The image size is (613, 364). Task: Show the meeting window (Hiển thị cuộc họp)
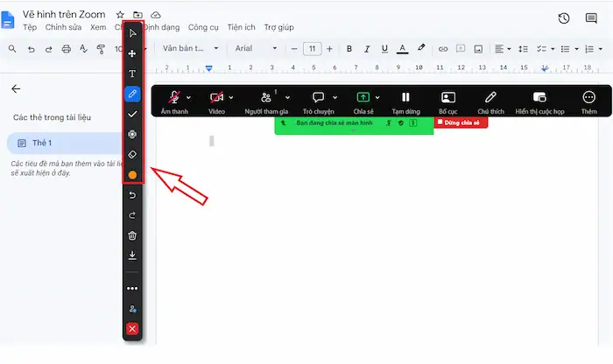(539, 101)
